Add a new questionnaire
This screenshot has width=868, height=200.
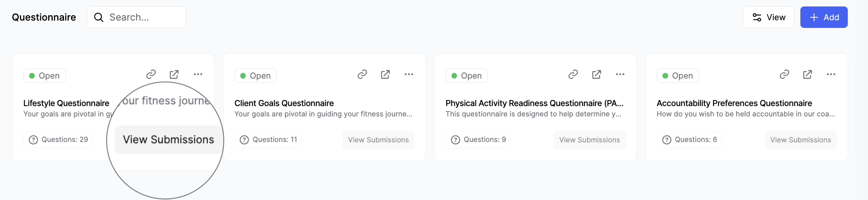(x=824, y=17)
